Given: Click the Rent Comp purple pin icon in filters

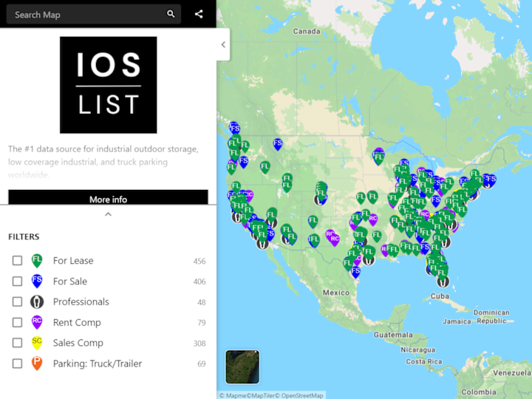Looking at the screenshot, I should click(x=37, y=322).
